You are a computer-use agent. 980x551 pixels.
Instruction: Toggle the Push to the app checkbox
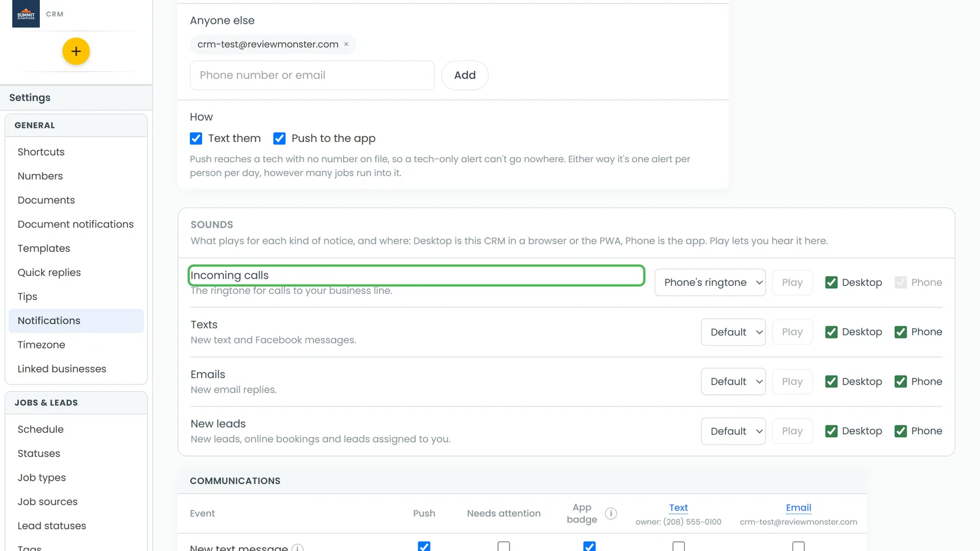[x=279, y=138]
